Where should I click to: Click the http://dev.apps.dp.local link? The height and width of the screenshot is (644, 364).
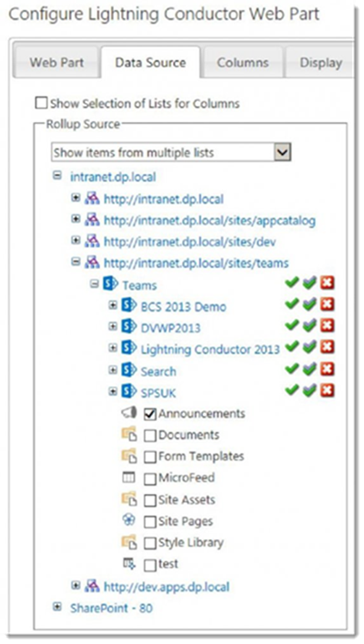167,587
